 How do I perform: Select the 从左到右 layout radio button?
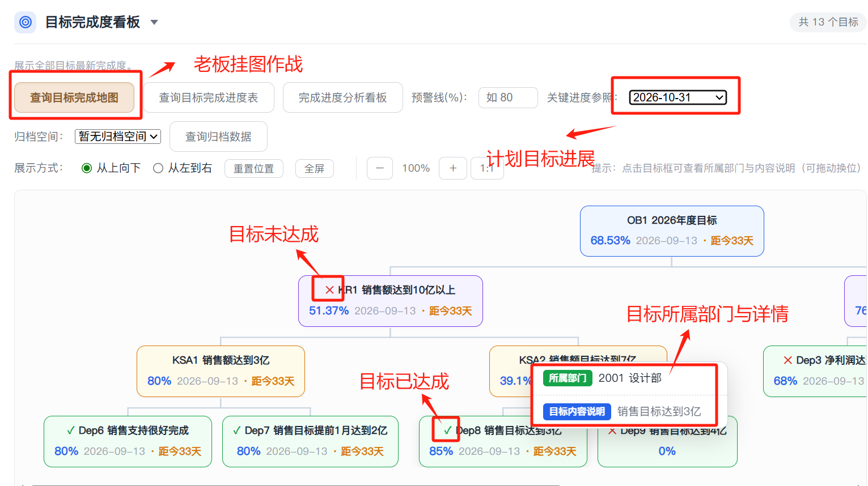(x=158, y=168)
